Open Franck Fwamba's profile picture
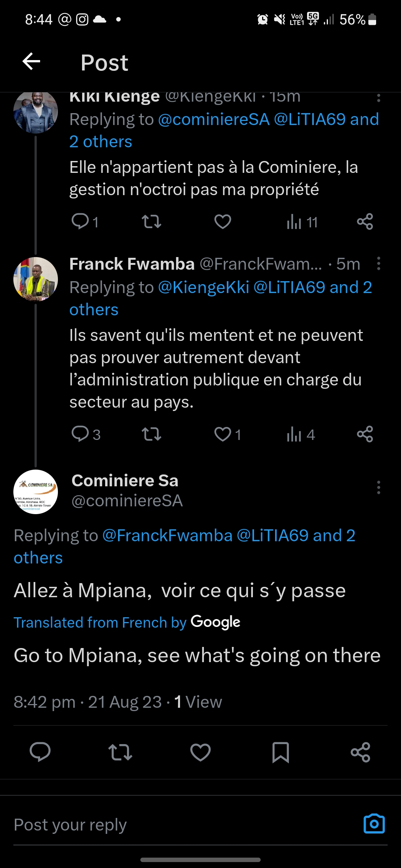 click(36, 279)
